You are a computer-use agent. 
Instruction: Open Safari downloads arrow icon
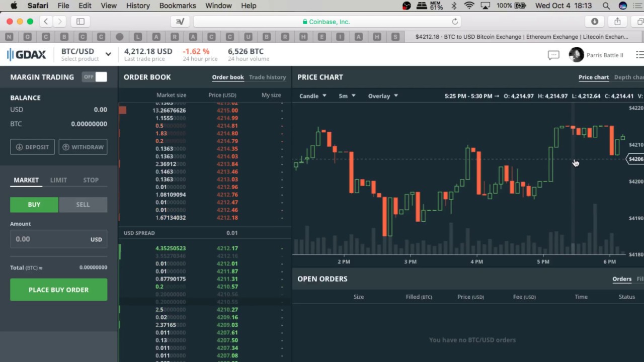(595, 22)
